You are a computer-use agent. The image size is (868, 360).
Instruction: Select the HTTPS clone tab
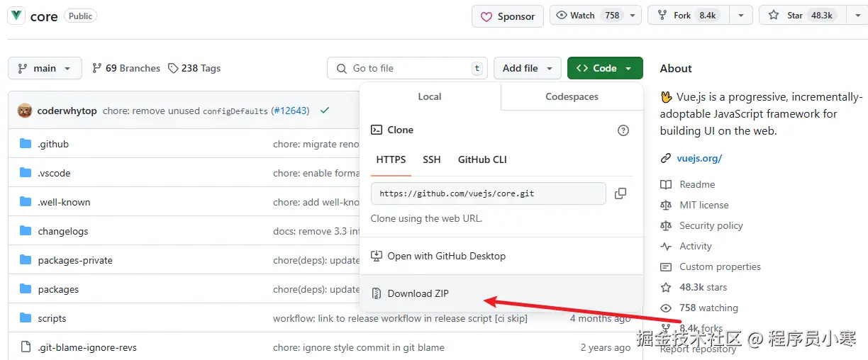tap(391, 160)
